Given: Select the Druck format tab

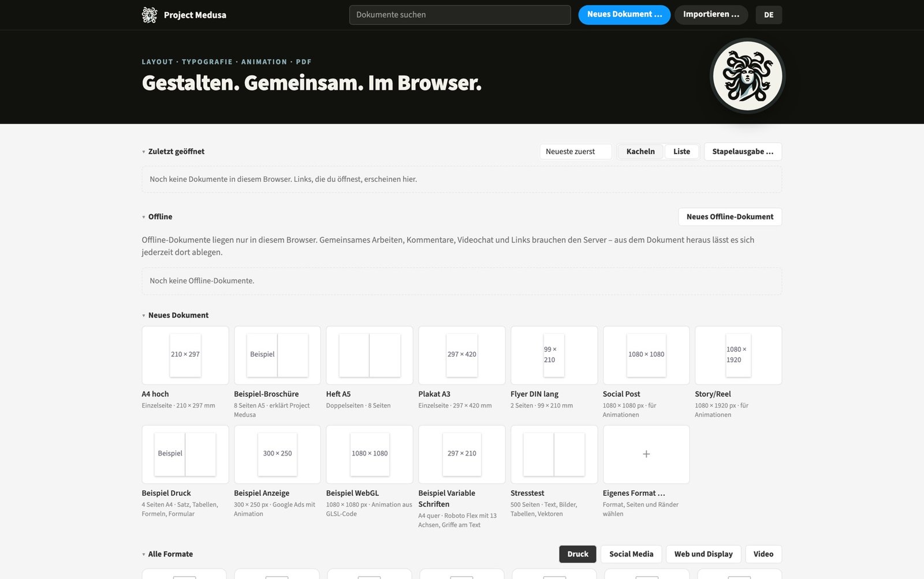Looking at the screenshot, I should [x=577, y=554].
